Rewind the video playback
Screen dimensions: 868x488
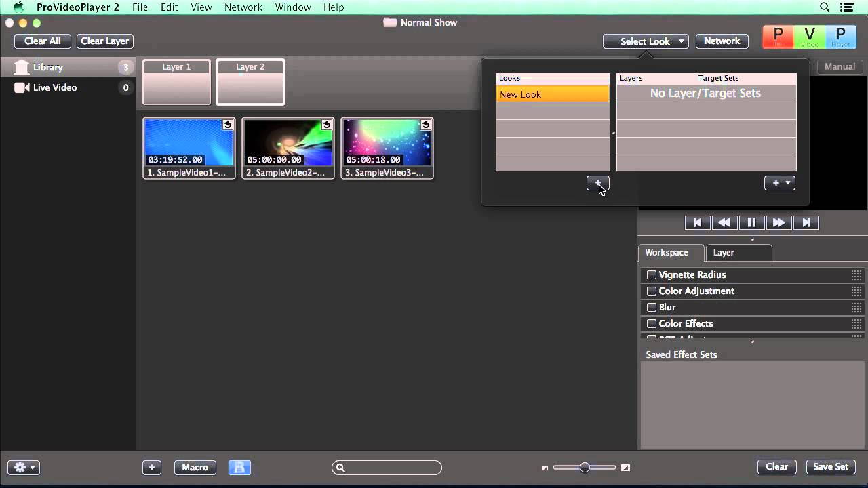724,222
